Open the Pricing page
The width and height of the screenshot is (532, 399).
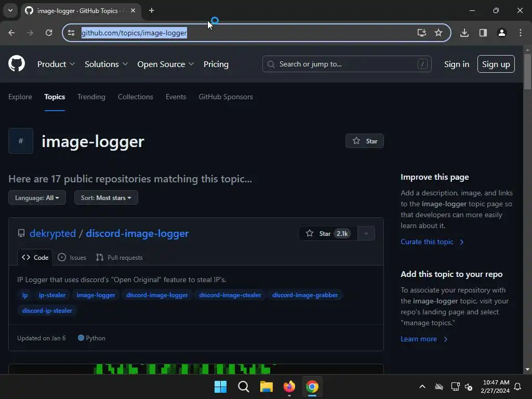click(216, 64)
